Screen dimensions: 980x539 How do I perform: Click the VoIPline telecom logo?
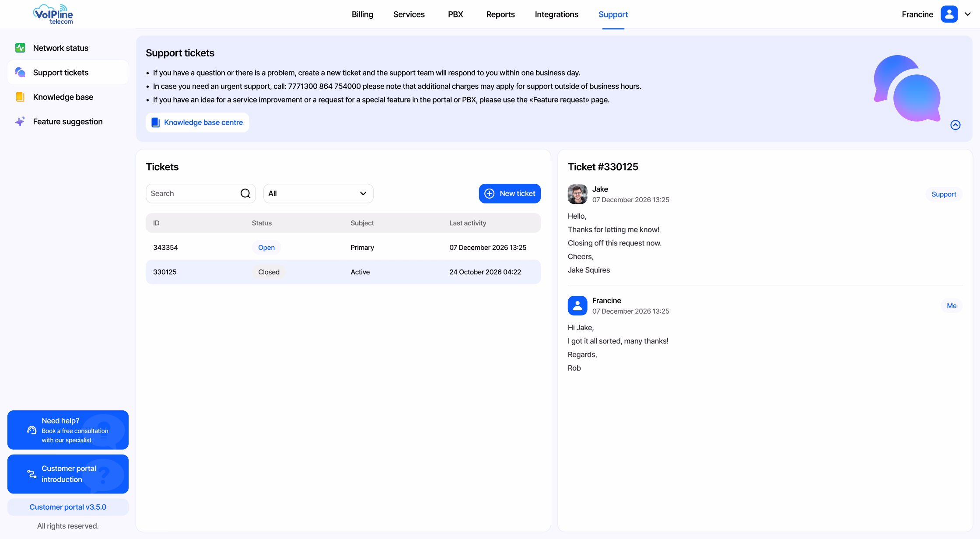tap(53, 14)
